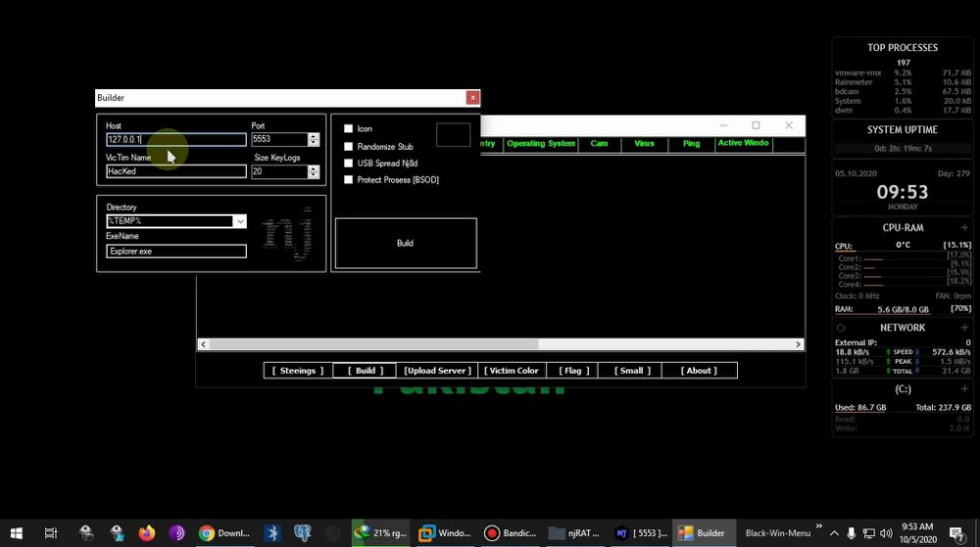Click the [ Small ] button

click(631, 371)
